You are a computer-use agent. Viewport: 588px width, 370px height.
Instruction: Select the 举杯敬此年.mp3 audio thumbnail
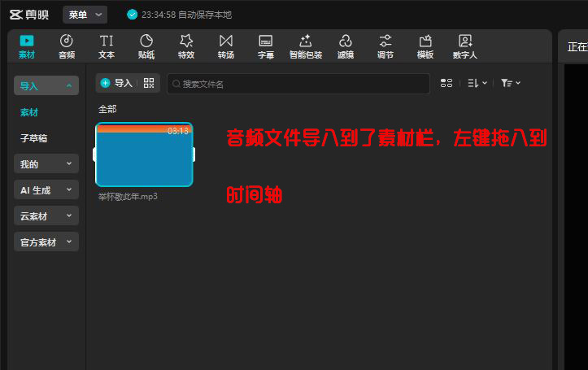pyautogui.click(x=144, y=155)
